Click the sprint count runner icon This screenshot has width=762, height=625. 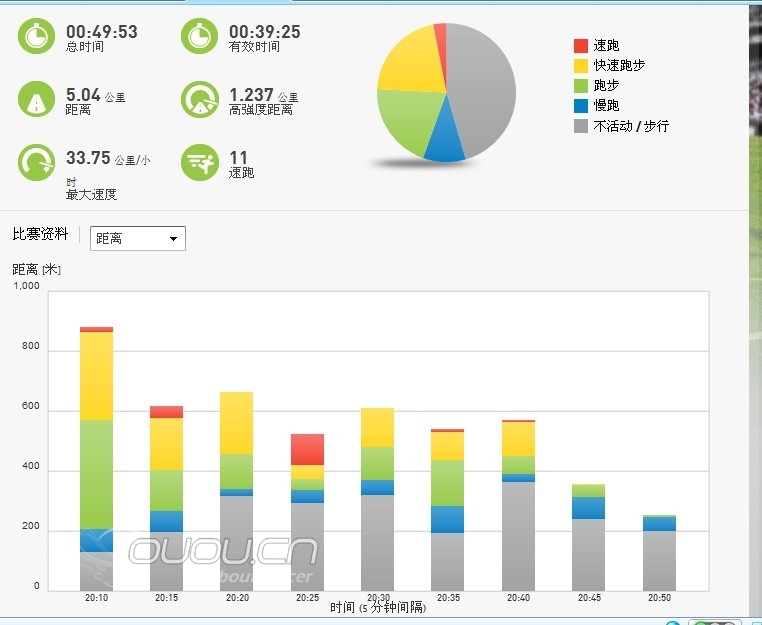tap(200, 162)
